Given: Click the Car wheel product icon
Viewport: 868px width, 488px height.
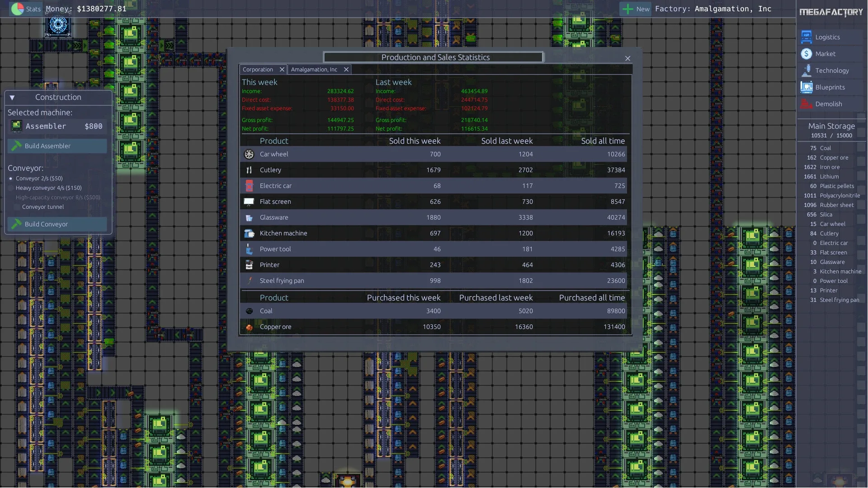Looking at the screenshot, I should (x=249, y=154).
